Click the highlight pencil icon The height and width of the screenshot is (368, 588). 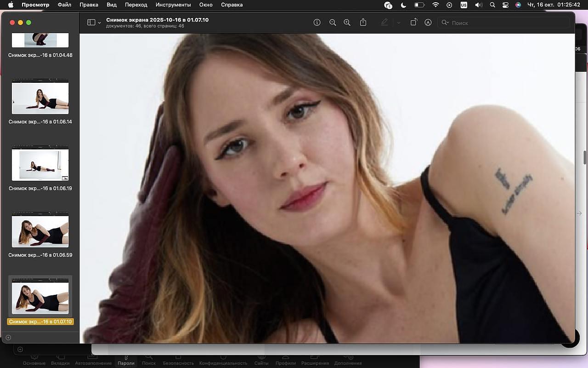coord(384,23)
